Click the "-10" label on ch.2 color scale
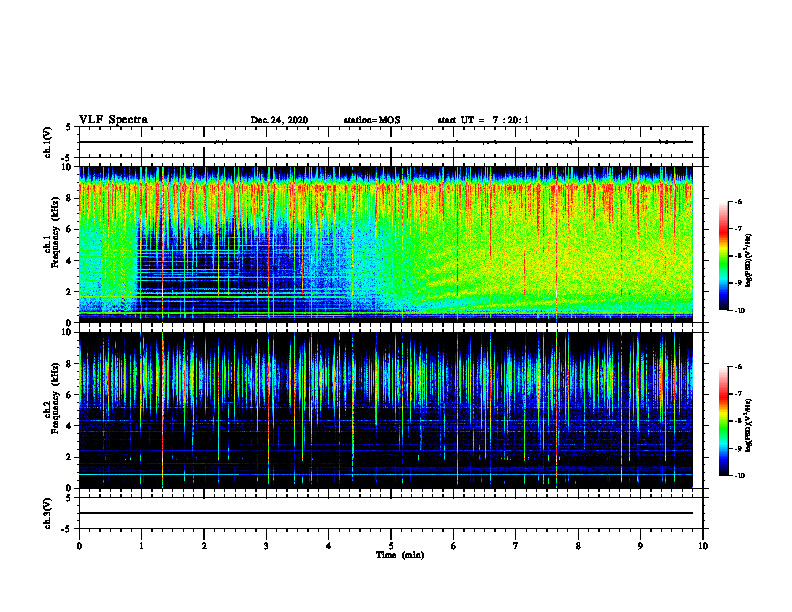This screenshot has width=792, height=612. click(x=739, y=476)
